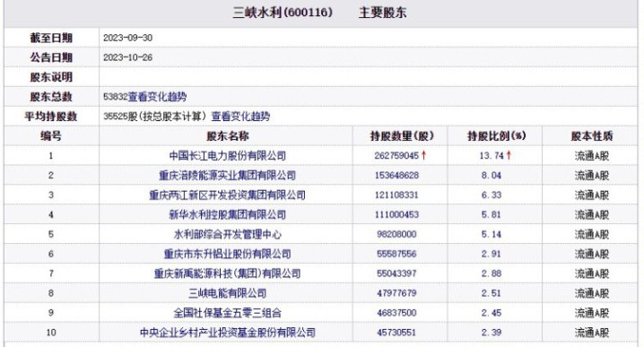The height and width of the screenshot is (347, 644).
Task: Click 流通A股 in 中国长江电力 row
Action: click(x=592, y=156)
